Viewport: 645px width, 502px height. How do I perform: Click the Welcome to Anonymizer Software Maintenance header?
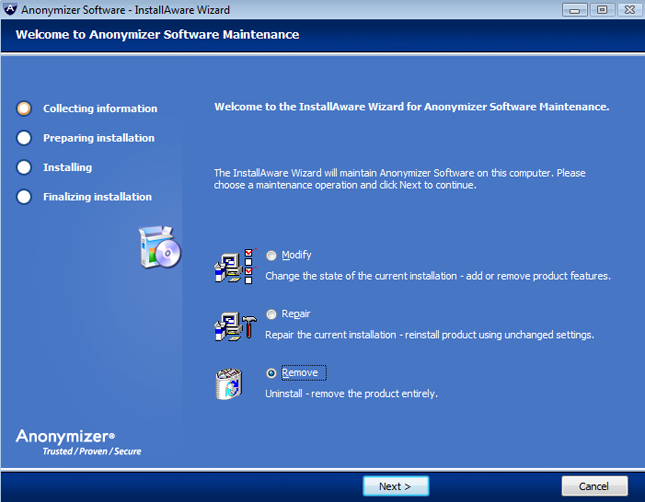pyautogui.click(x=157, y=35)
